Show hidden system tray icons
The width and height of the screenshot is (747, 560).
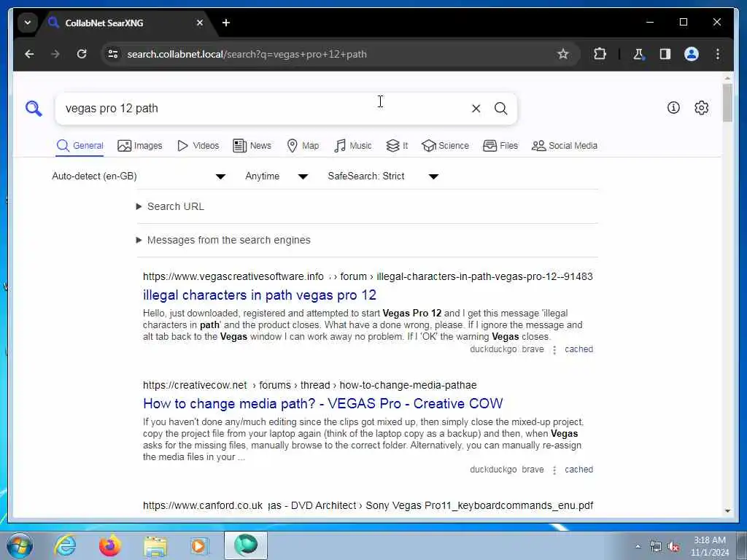638,546
